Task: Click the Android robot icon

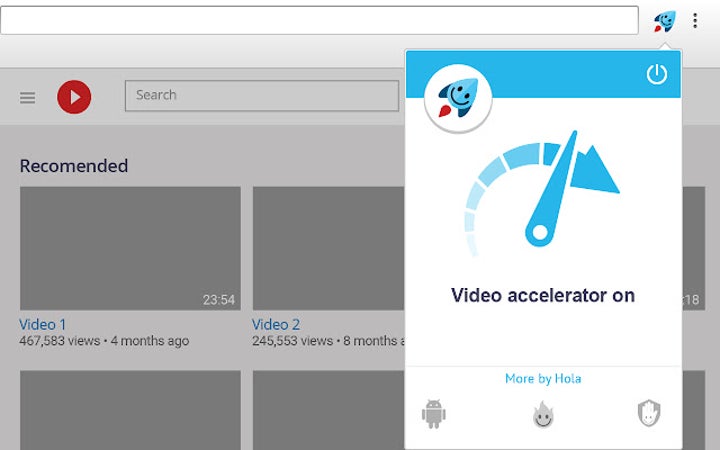Action: pyautogui.click(x=433, y=414)
